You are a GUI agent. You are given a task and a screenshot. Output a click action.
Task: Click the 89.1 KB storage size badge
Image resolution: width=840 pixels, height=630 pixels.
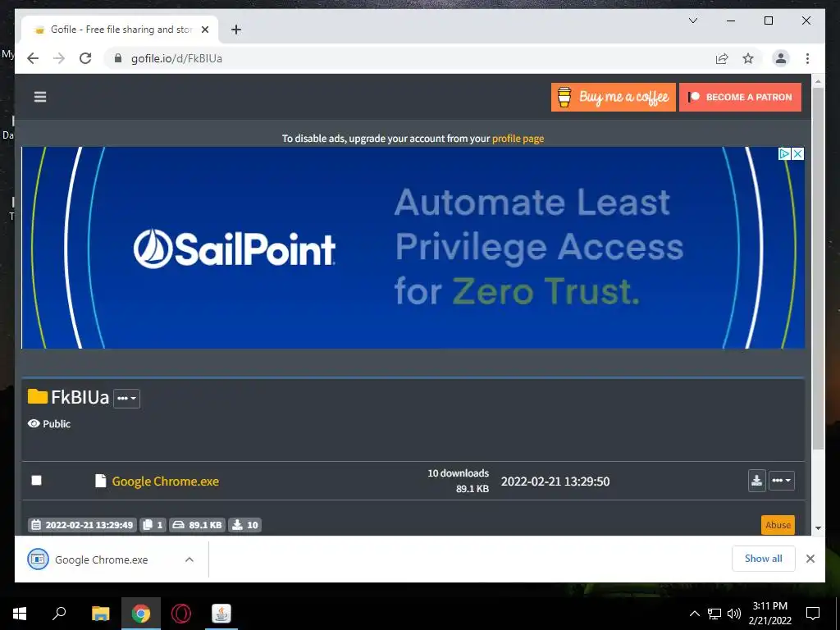point(199,525)
